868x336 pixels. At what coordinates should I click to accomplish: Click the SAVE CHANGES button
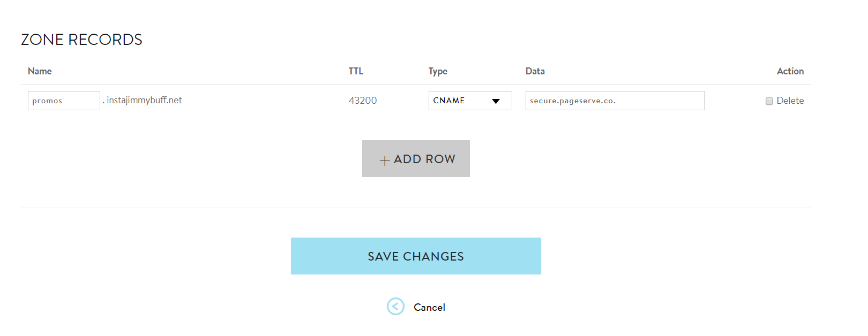(x=416, y=256)
